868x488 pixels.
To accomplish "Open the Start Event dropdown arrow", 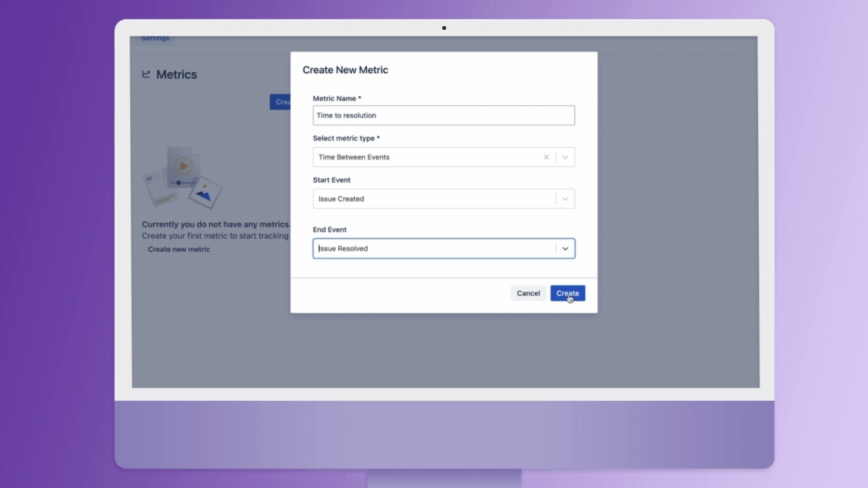I will coord(565,199).
